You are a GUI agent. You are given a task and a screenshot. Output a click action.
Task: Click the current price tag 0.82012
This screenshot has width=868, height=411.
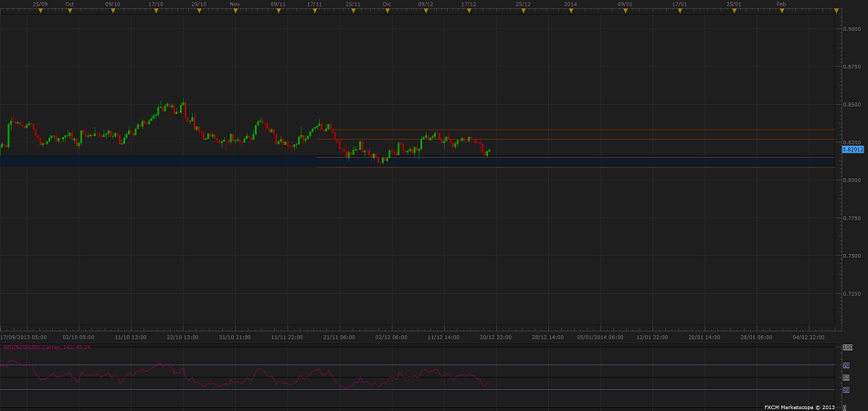853,150
